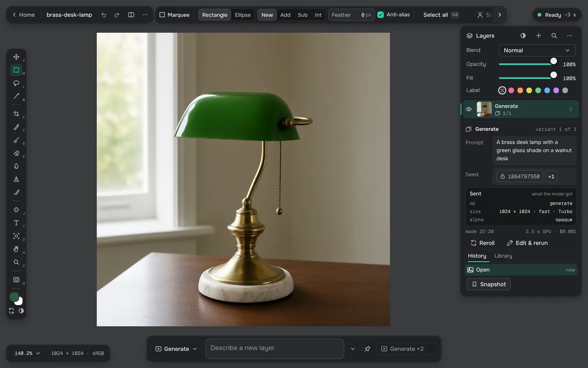Select the Eyedropper tool

(x=16, y=127)
